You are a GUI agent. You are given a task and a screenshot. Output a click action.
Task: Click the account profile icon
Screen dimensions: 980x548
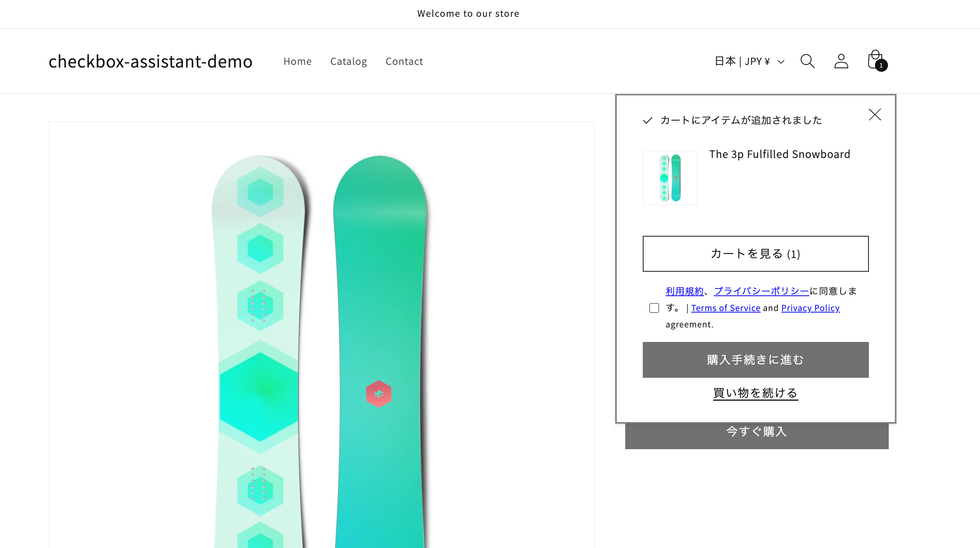point(841,61)
